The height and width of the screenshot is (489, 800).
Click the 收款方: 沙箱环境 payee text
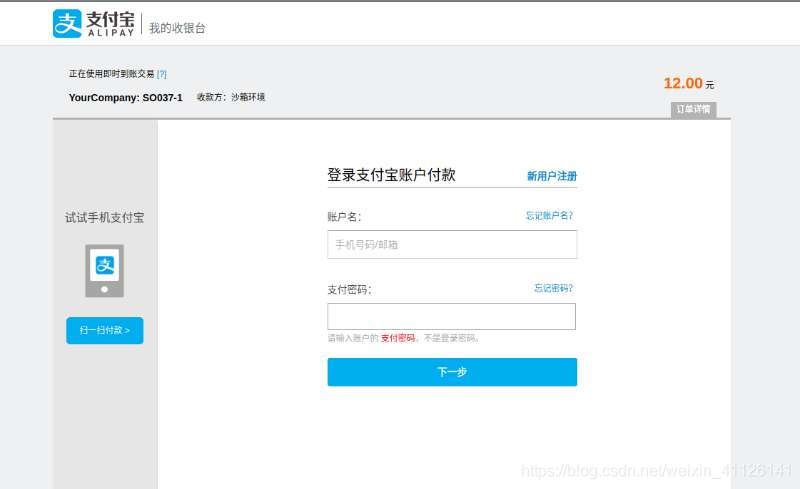[231, 97]
